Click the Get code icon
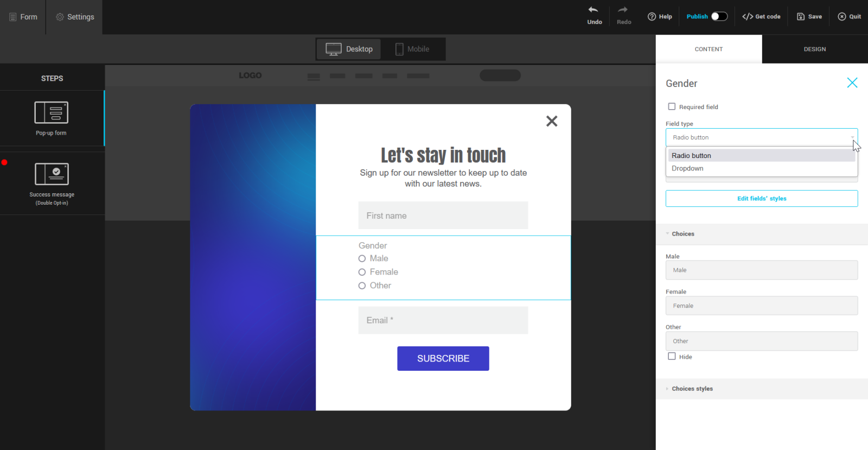This screenshot has height=450, width=868. 748,17
